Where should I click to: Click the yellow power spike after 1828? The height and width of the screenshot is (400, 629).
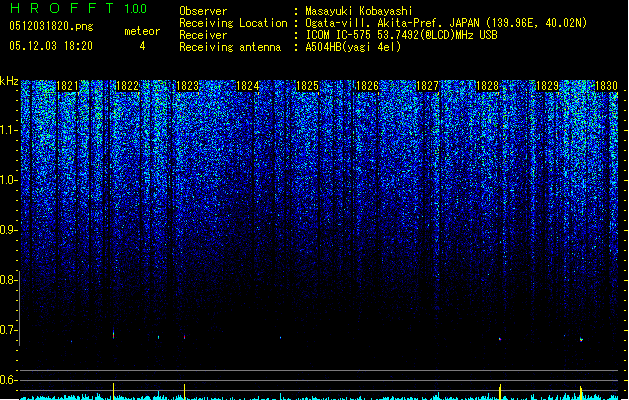point(500,392)
